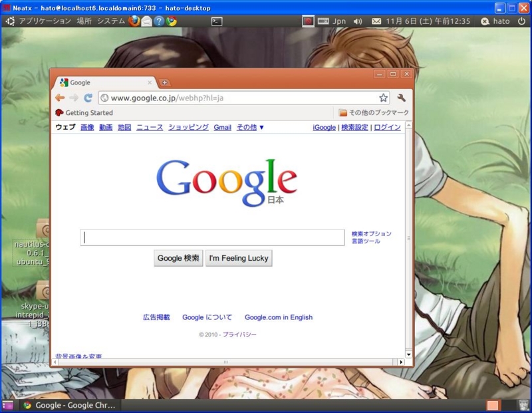Open the trash icon in bottom panel

pyautogui.click(x=524, y=405)
